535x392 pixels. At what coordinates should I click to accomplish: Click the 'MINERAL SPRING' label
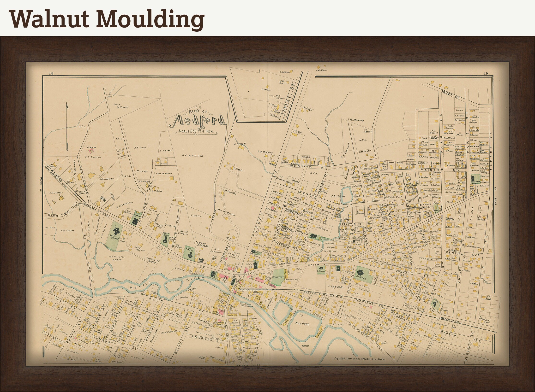434,138
